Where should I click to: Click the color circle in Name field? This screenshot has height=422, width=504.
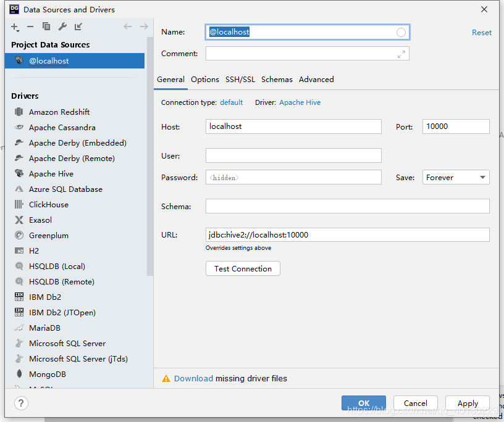tap(401, 32)
